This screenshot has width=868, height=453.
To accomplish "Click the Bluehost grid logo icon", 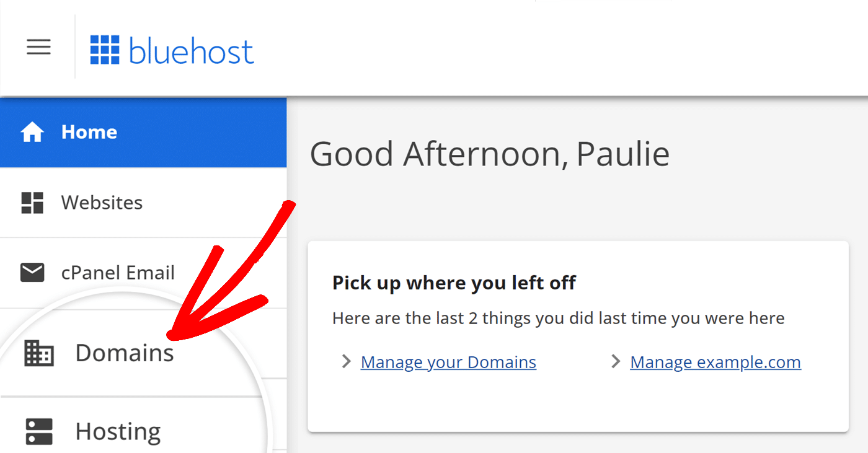I will [105, 50].
